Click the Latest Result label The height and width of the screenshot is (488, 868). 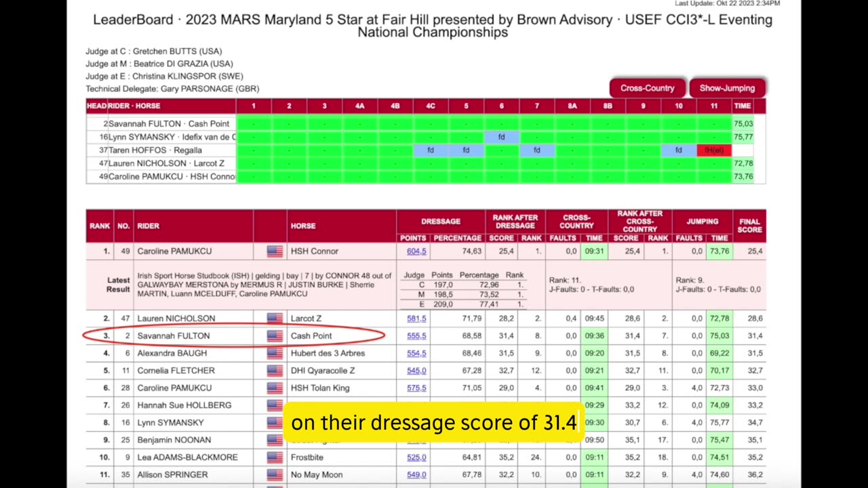(118, 285)
